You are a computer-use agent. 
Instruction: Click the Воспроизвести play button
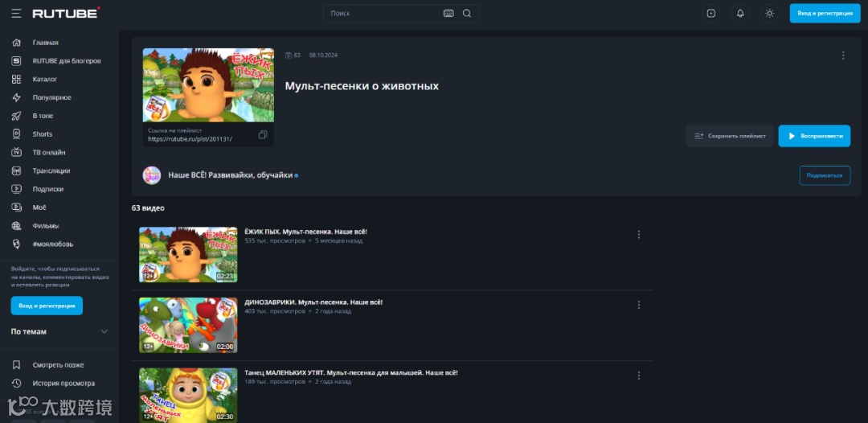click(814, 136)
